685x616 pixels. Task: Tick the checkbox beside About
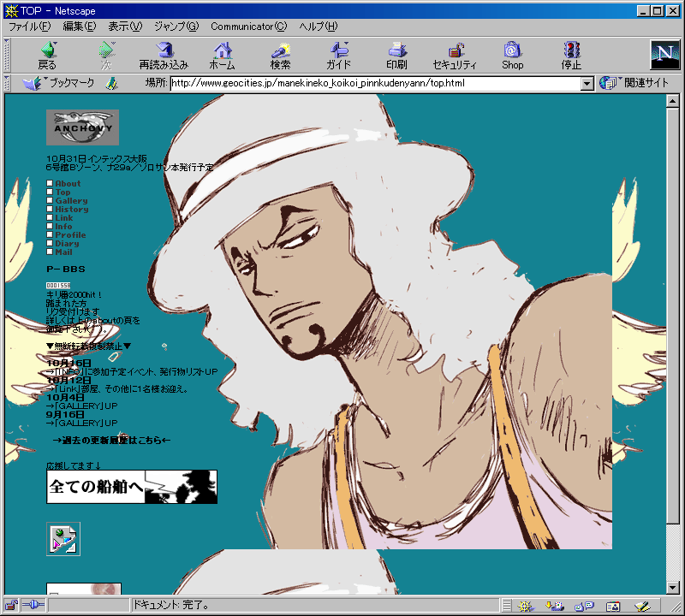click(x=50, y=183)
